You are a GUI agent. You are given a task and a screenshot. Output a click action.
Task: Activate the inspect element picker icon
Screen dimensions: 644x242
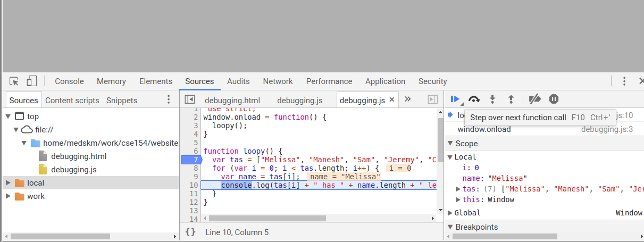coord(14,81)
